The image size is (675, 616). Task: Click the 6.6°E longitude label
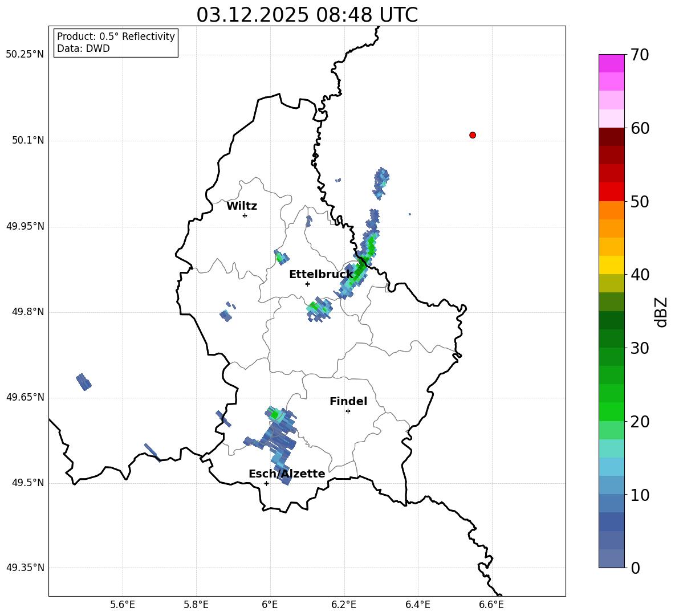point(491,605)
